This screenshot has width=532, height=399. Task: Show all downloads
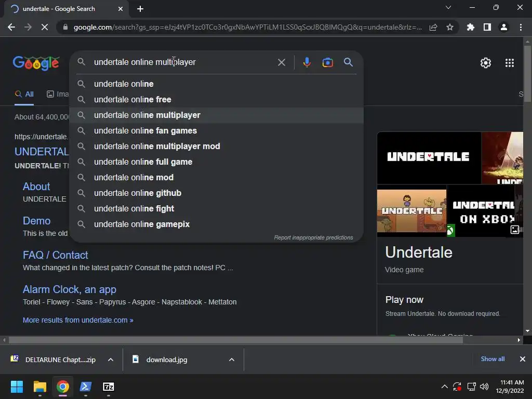(493, 359)
